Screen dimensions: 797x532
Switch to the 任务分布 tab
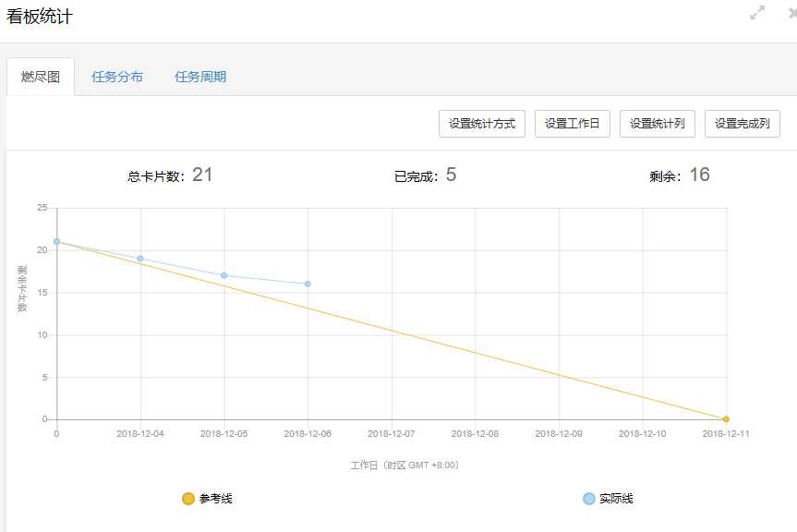click(x=117, y=77)
